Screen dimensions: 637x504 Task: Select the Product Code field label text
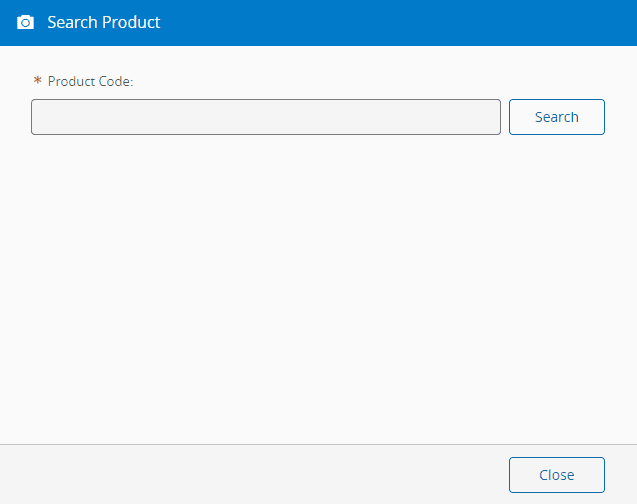(x=90, y=81)
